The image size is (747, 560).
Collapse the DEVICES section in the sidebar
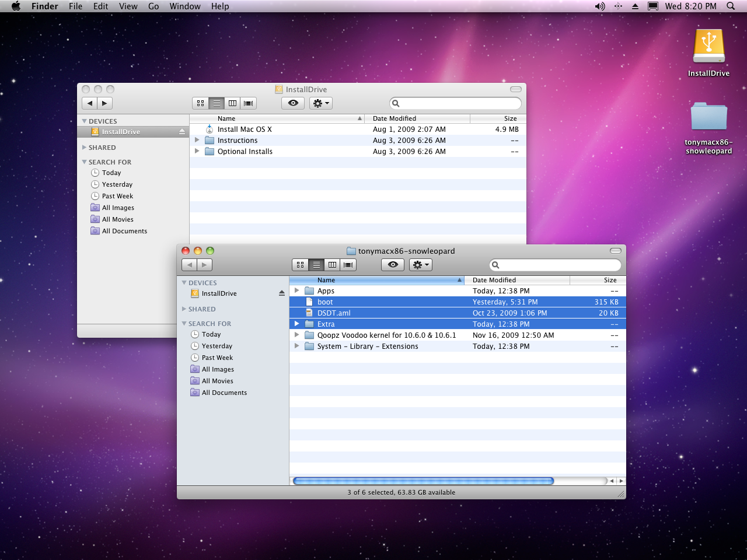click(x=184, y=282)
